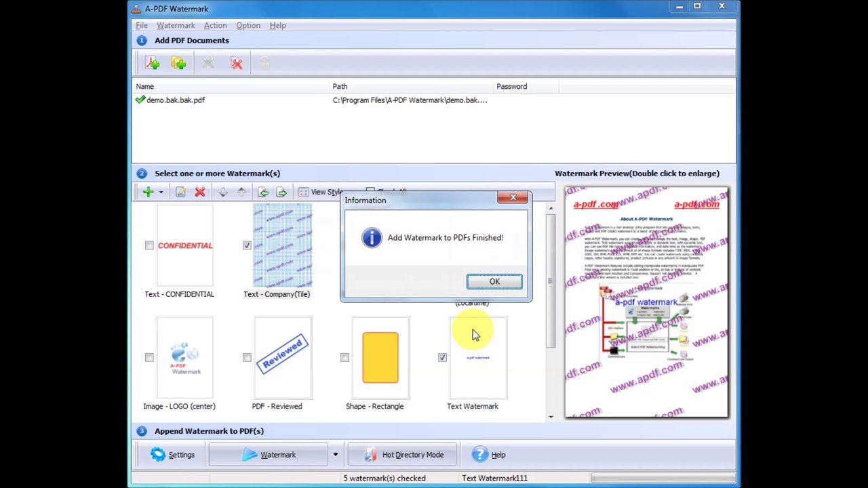Open the Option menu
Viewport: 868px width, 488px height.
pyautogui.click(x=248, y=25)
